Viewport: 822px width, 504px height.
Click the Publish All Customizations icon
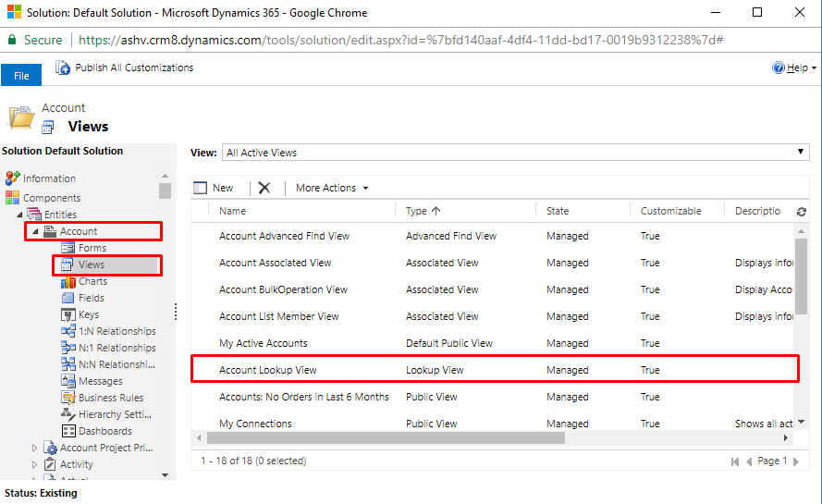point(63,68)
